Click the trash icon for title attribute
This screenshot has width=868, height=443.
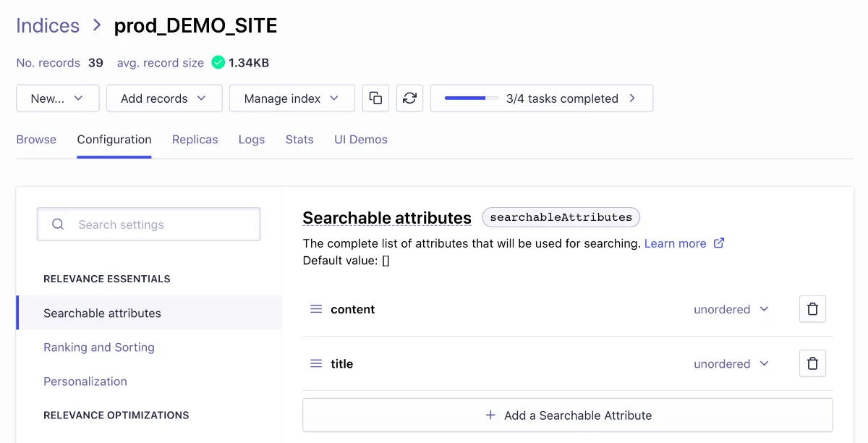click(812, 363)
